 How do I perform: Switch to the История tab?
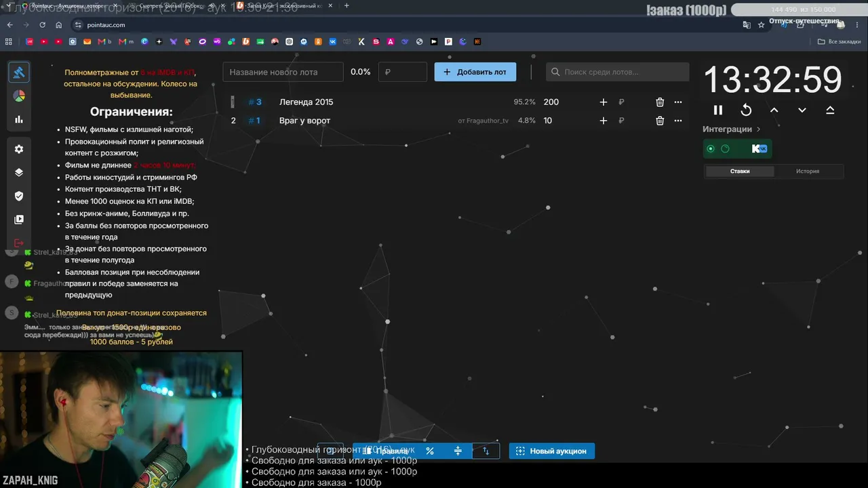(808, 171)
